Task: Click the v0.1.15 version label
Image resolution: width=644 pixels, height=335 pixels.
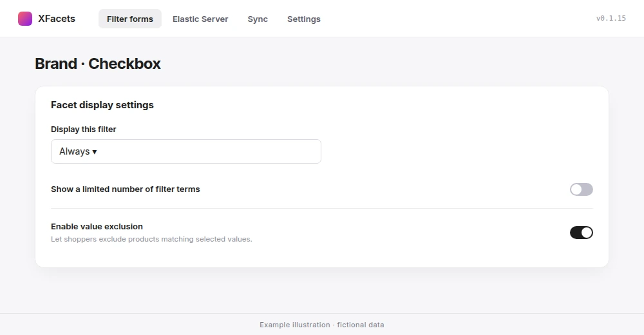Action: (611, 18)
